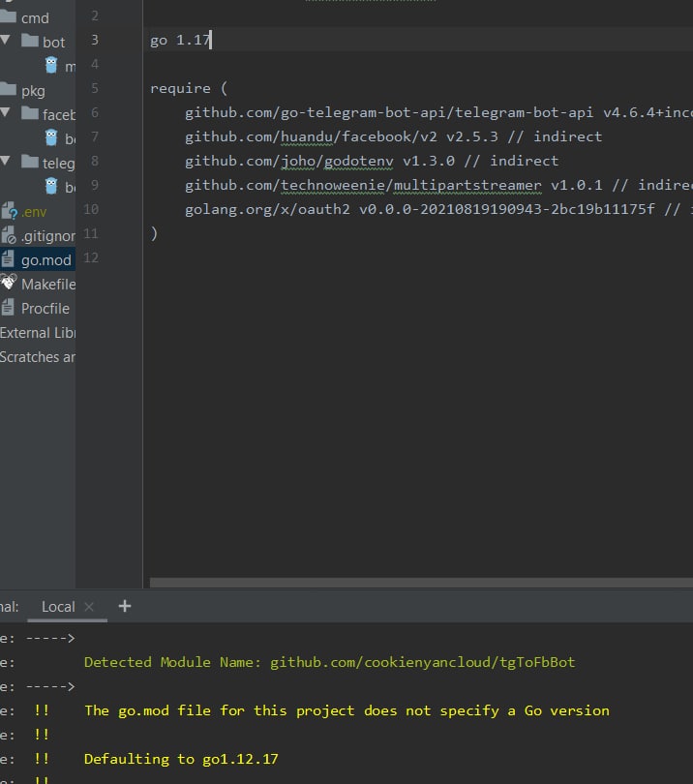Click the 'require (' line
Image resolution: width=693 pixels, height=784 pixels.
[x=189, y=88]
